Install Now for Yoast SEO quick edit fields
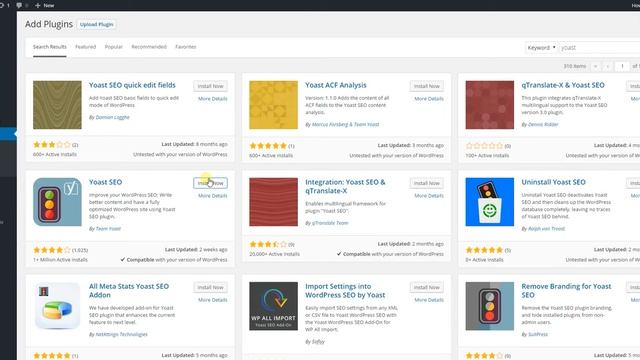Screen dimensions: 640x360 tap(211, 86)
